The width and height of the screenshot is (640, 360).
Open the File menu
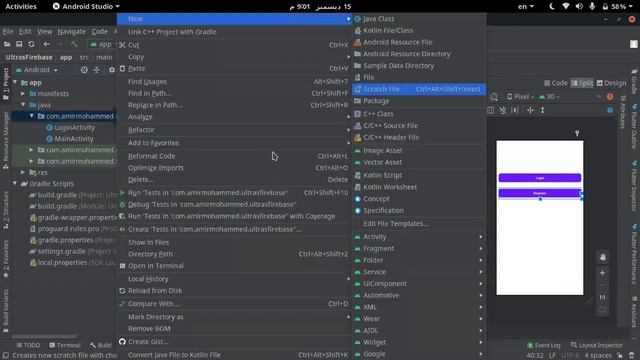[x=8, y=31]
